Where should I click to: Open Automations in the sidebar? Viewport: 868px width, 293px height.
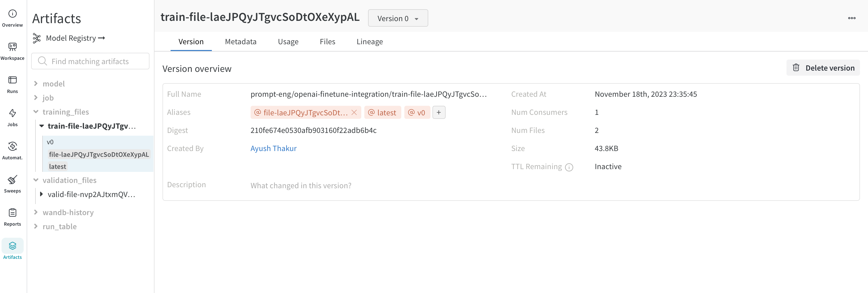click(x=13, y=146)
